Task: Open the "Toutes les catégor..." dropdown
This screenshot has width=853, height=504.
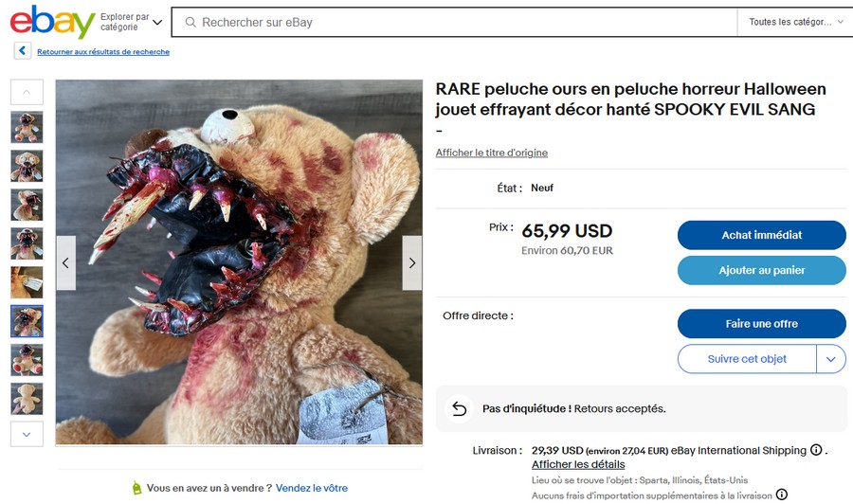Action: [795, 22]
